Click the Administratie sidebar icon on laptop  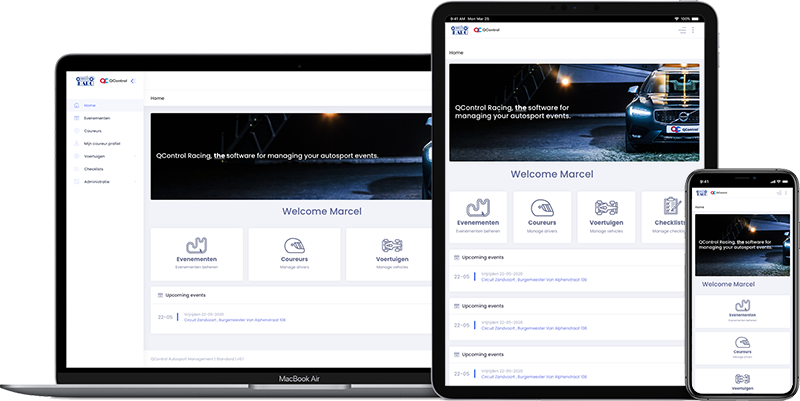77,182
